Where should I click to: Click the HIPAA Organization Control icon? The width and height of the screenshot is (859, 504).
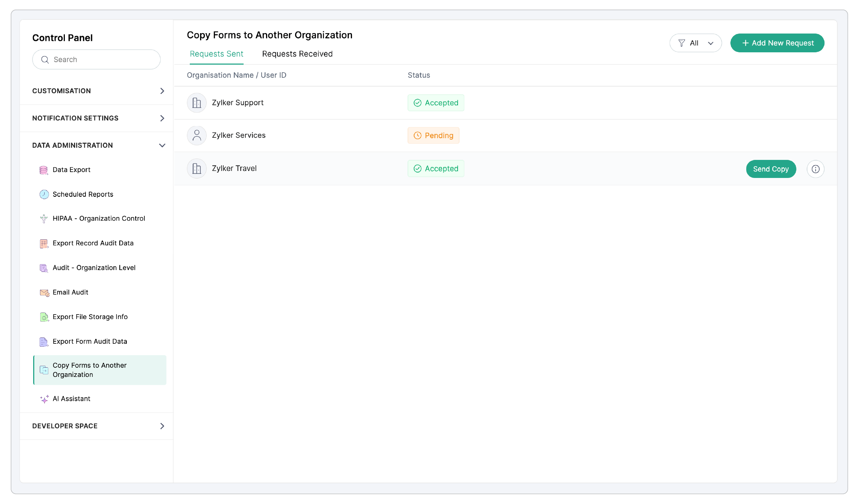[x=44, y=218]
